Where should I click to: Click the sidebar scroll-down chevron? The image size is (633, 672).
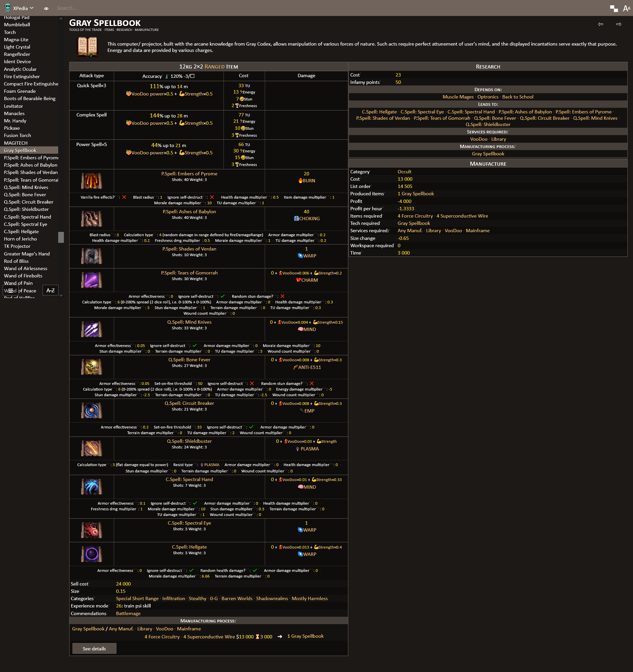pyautogui.click(x=61, y=295)
